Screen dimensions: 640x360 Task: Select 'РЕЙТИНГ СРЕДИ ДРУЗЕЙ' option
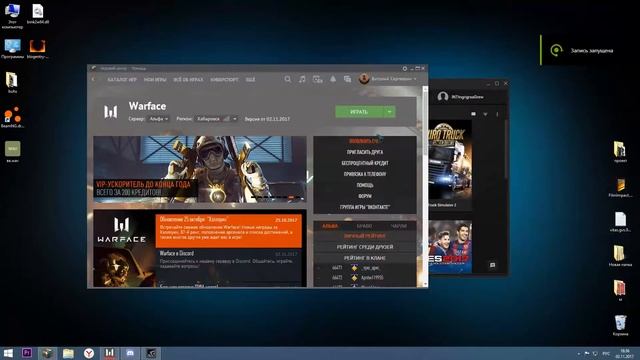coord(364,247)
